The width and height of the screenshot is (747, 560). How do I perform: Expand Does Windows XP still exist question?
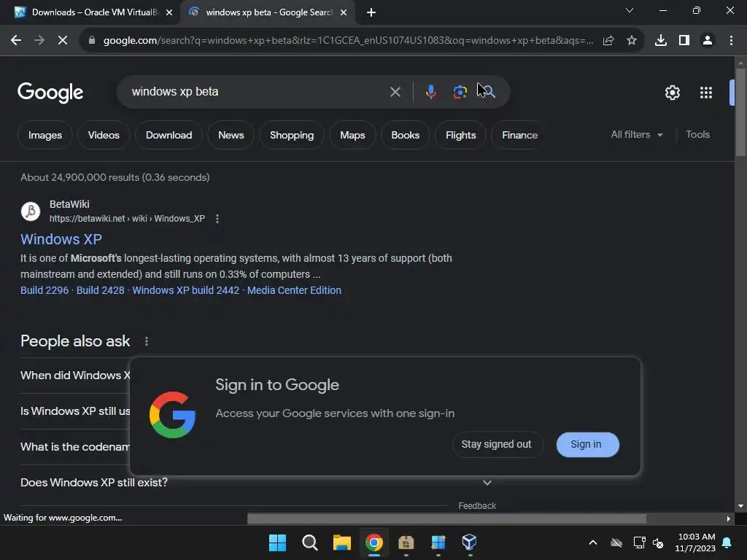[257, 483]
